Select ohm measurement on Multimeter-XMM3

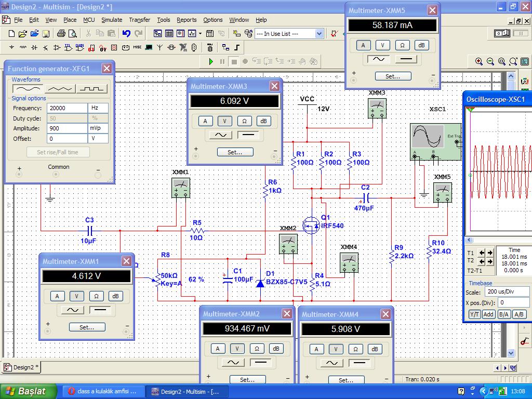coord(244,121)
